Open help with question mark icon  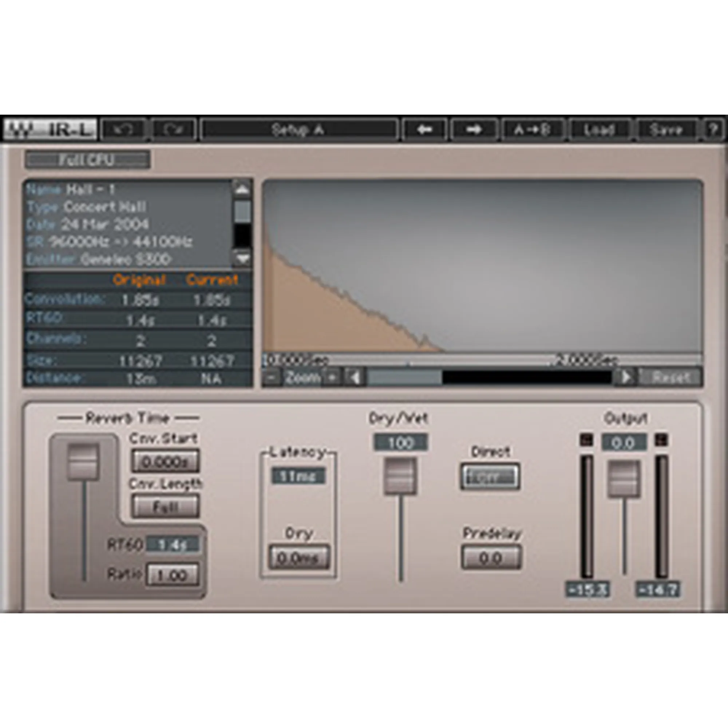pyautogui.click(x=713, y=130)
